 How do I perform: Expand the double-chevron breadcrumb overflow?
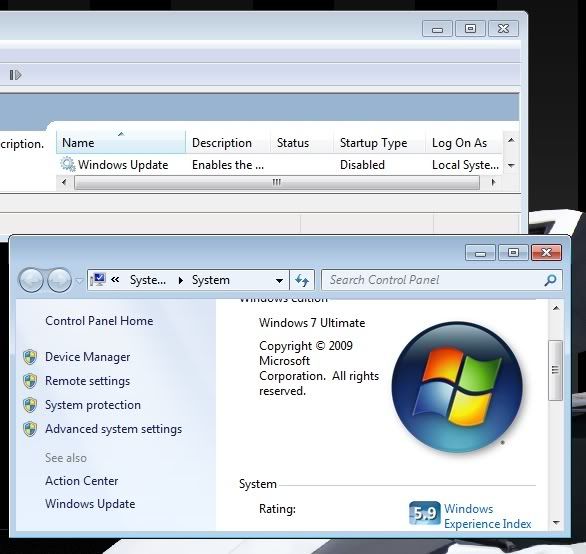coord(115,280)
